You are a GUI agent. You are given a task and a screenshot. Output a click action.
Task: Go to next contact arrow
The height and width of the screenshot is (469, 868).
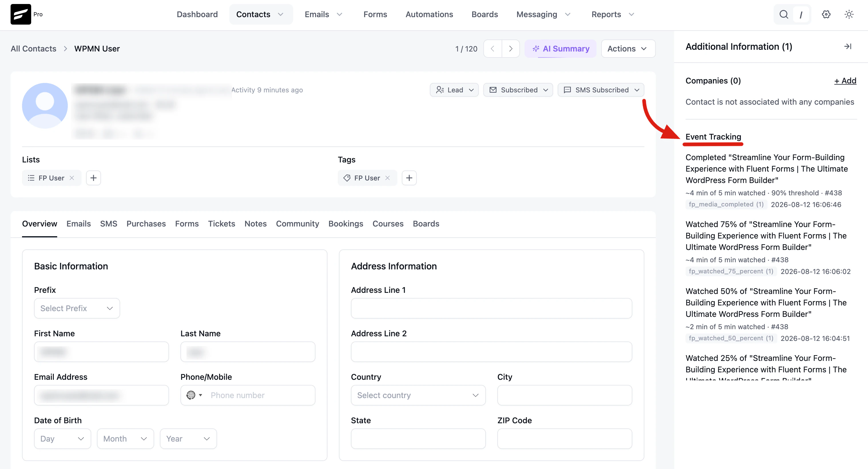click(x=511, y=49)
